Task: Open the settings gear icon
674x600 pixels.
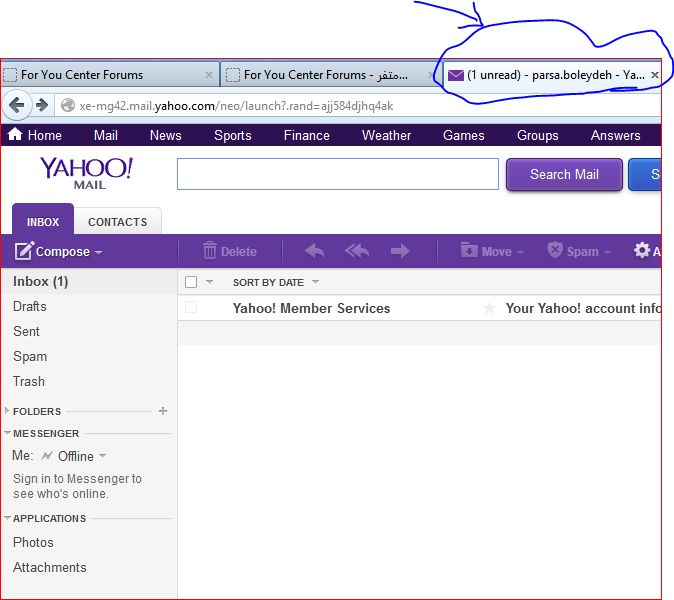Action: (642, 250)
